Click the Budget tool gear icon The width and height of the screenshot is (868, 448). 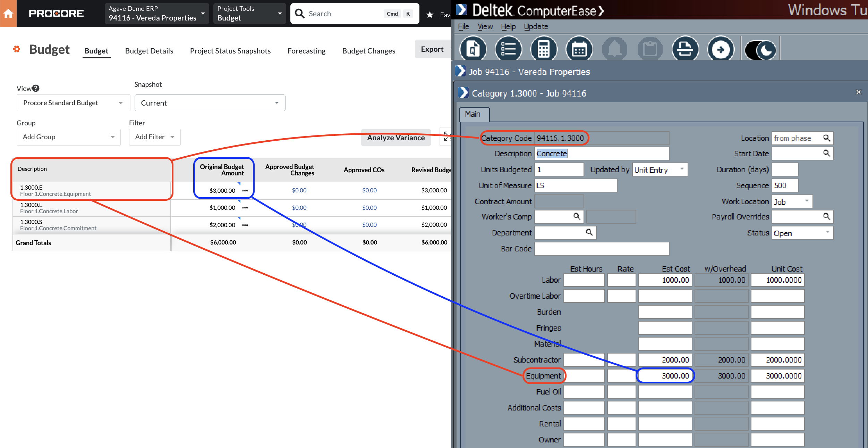click(x=16, y=49)
